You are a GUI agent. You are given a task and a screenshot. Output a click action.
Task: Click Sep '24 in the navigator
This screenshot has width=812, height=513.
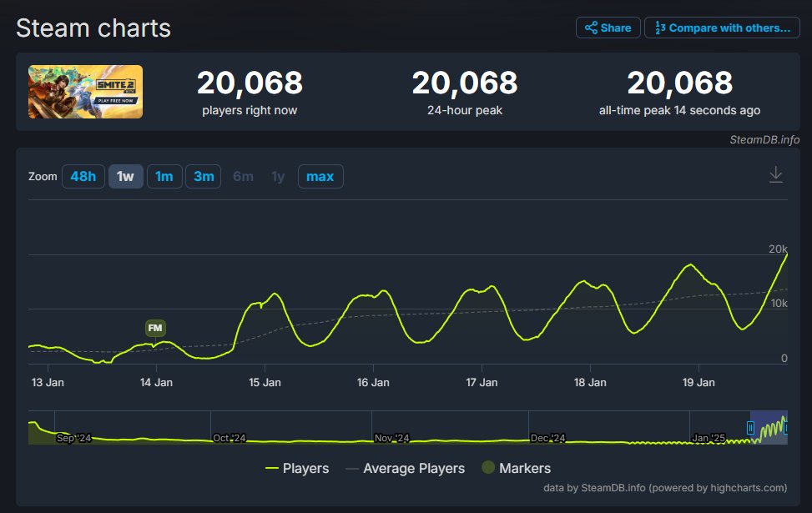coord(73,438)
